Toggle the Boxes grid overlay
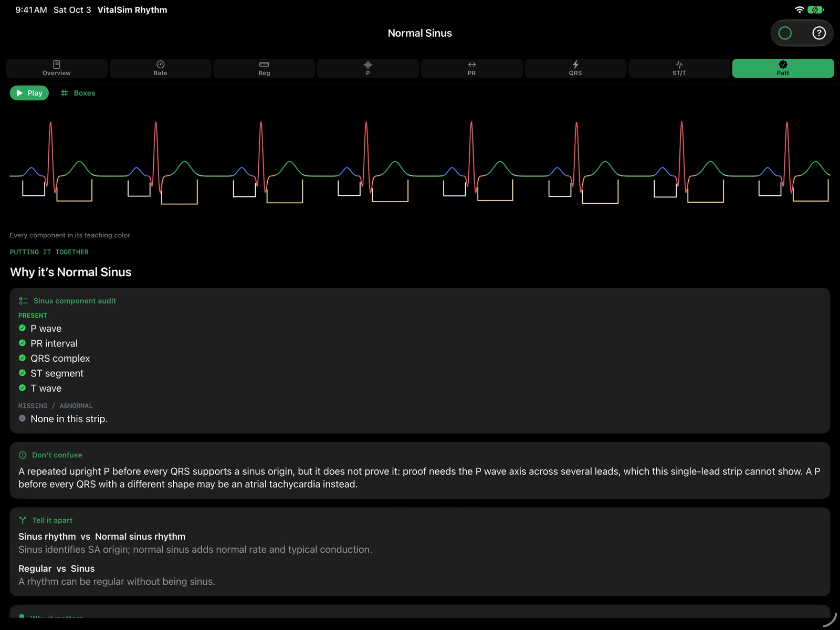Image resolution: width=840 pixels, height=630 pixels. pos(78,93)
